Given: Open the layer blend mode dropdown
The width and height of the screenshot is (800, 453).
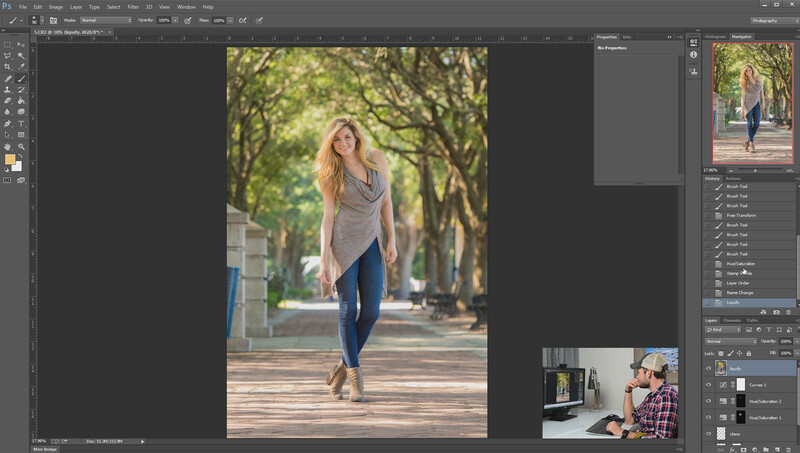Looking at the screenshot, I should [731, 341].
